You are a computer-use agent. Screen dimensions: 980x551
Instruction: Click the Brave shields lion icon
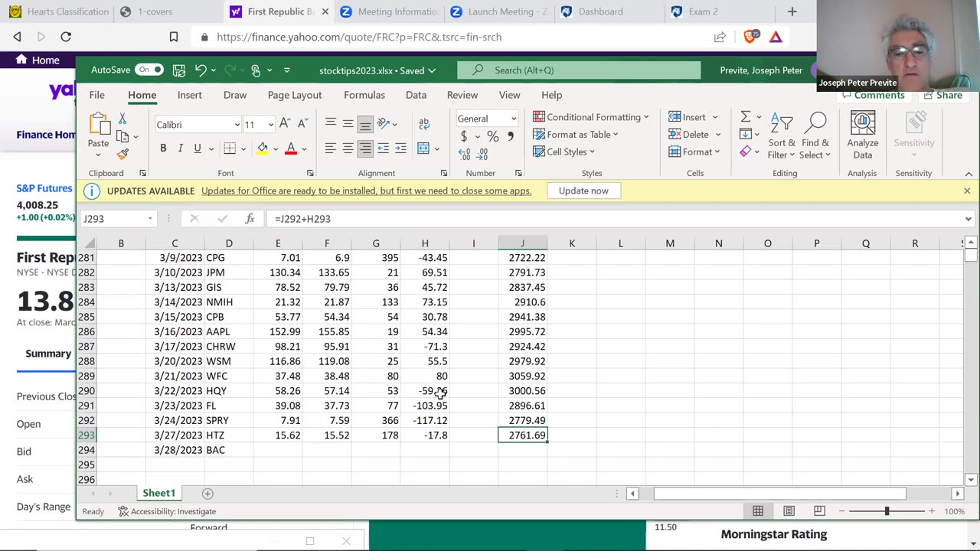pyautogui.click(x=752, y=36)
